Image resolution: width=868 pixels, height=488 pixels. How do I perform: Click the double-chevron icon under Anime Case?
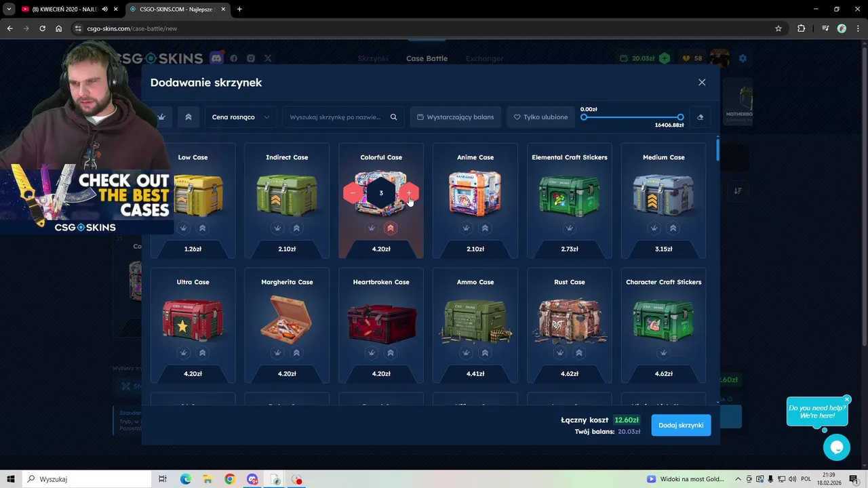click(x=485, y=228)
